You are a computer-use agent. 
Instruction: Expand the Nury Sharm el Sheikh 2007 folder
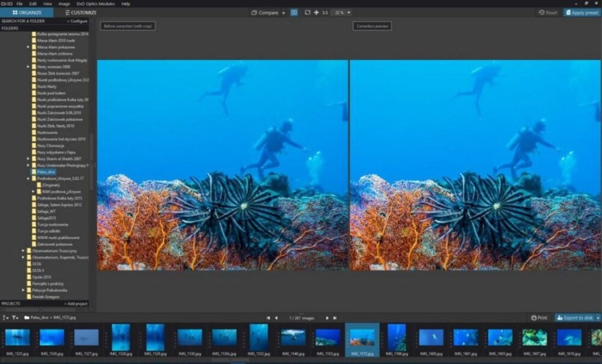click(28, 159)
